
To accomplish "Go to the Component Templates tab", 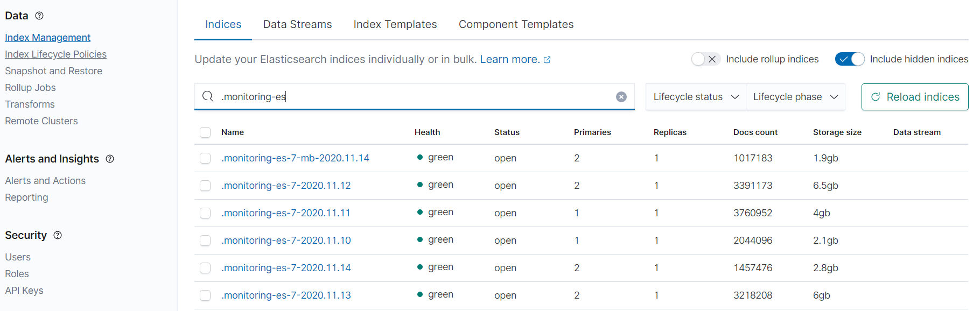I will (516, 24).
